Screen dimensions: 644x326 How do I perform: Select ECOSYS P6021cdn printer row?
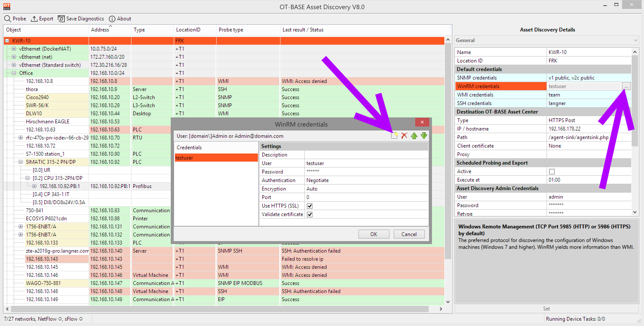click(x=46, y=218)
